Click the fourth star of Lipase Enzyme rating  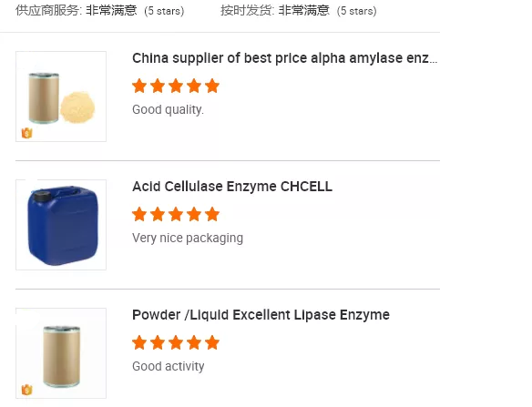(194, 342)
